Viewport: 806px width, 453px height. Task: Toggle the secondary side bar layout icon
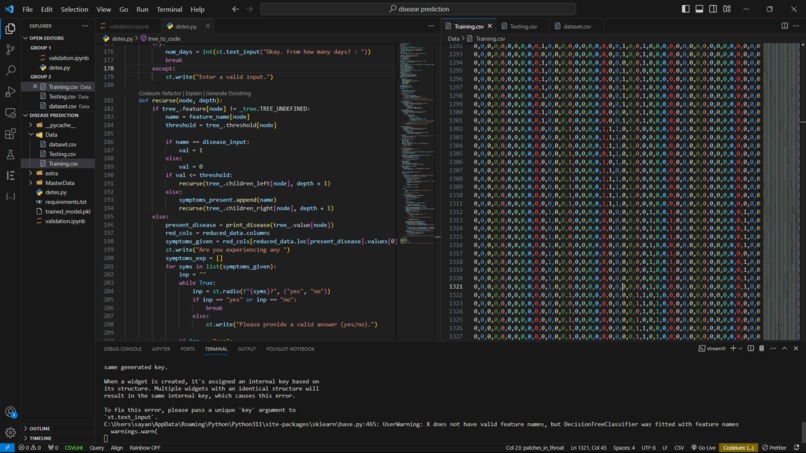713,9
